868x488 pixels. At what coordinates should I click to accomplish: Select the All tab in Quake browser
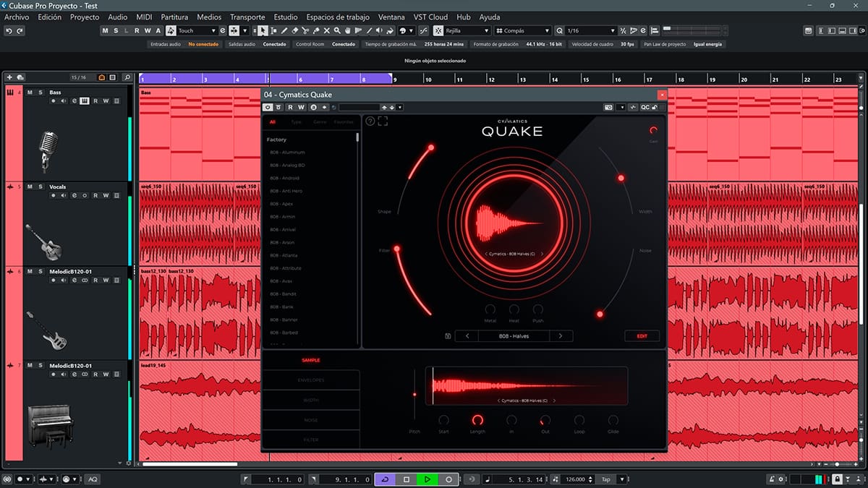click(273, 122)
